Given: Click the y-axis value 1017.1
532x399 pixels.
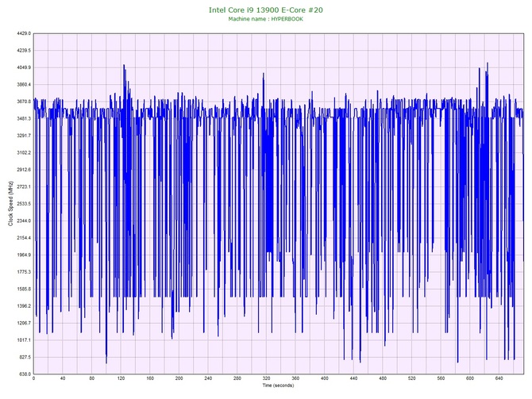Looking at the screenshot, I should (x=24, y=340).
